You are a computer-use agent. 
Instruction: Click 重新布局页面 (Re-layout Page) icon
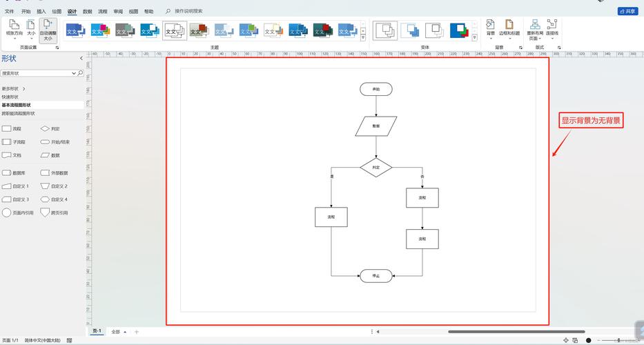(x=535, y=28)
